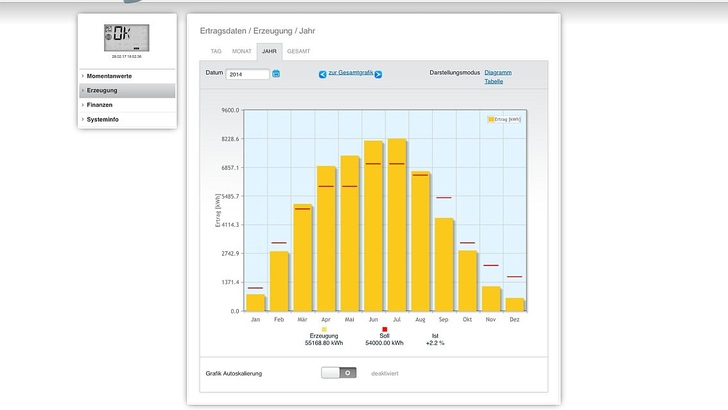Click the 'zur Gesamtgrafik' link

(x=351, y=73)
